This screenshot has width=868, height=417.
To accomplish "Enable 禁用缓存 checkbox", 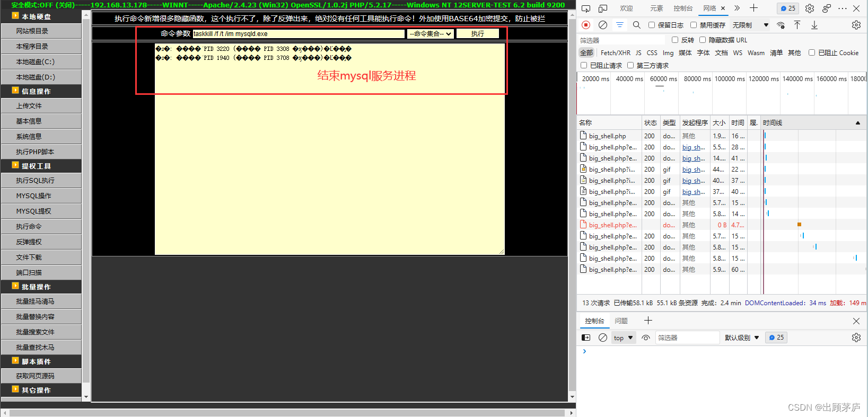I will 694,25.
